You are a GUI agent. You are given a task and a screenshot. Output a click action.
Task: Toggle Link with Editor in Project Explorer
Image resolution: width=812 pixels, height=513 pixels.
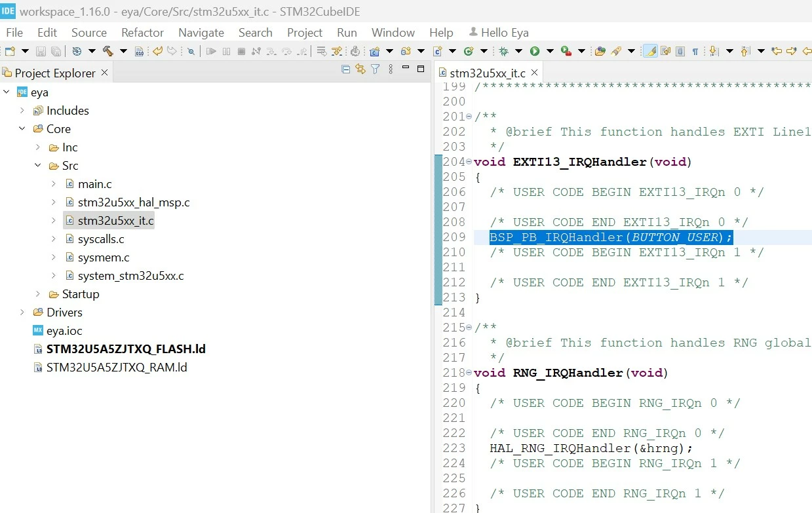coord(360,69)
